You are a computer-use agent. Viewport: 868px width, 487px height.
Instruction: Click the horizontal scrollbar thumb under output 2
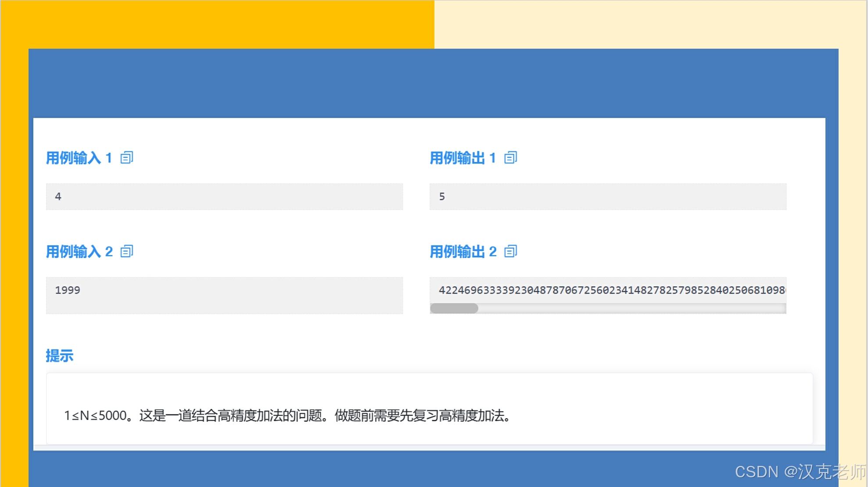point(454,308)
